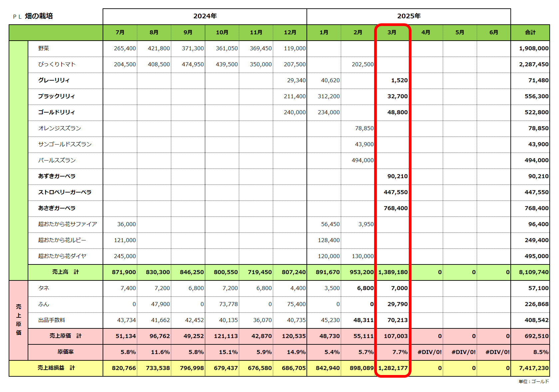Select the あさぎガーベラ row label

point(57,208)
